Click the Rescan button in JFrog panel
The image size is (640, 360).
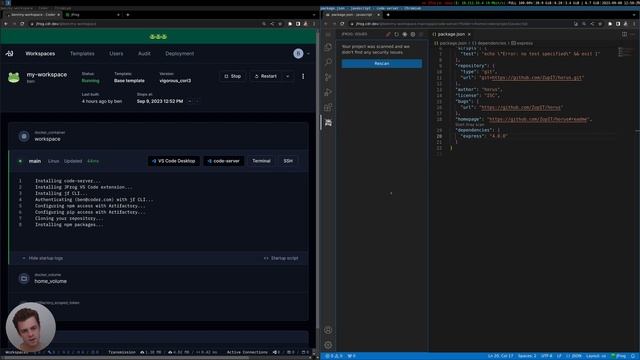tap(382, 64)
